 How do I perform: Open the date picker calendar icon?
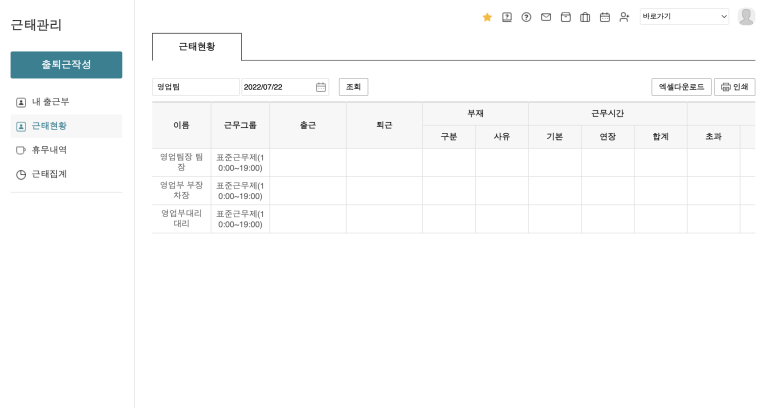[321, 87]
